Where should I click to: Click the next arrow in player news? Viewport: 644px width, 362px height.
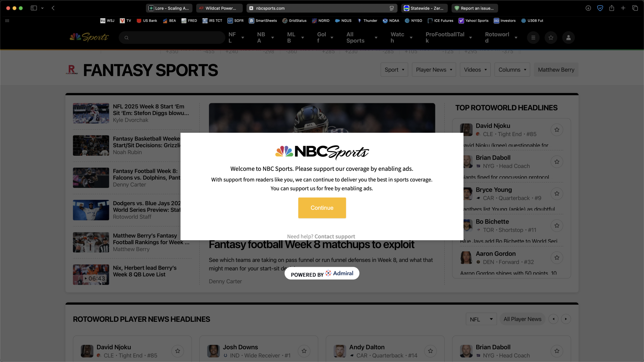click(x=566, y=319)
